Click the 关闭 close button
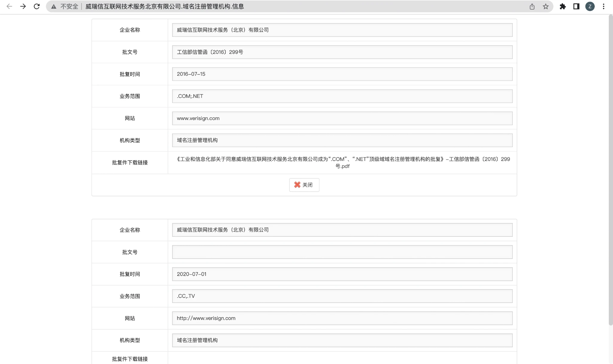This screenshot has height=364, width=613. (x=304, y=185)
